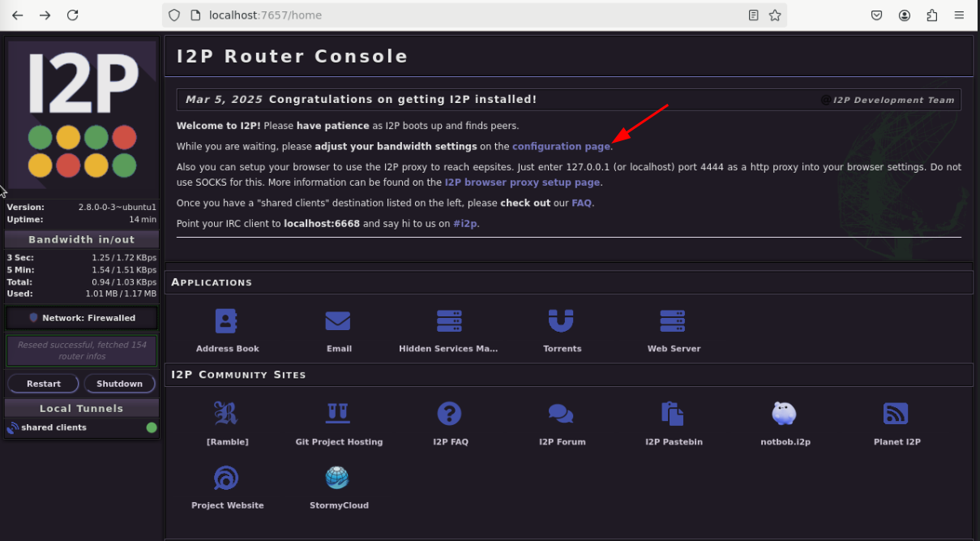
Task: Open Firefox account icon
Action: click(x=904, y=15)
